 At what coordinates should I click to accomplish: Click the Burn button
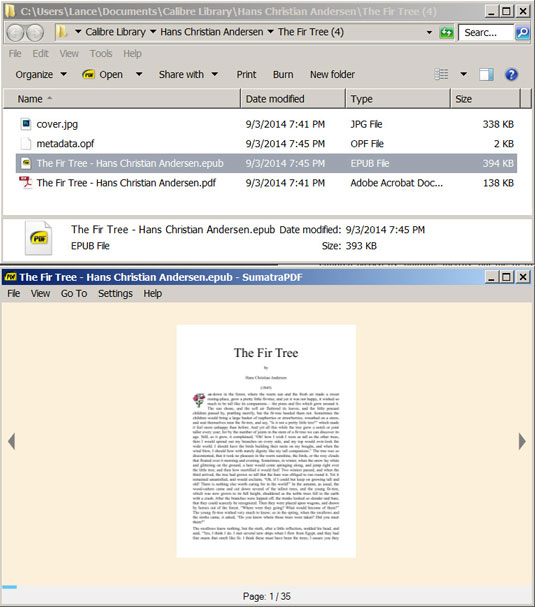pyautogui.click(x=283, y=74)
